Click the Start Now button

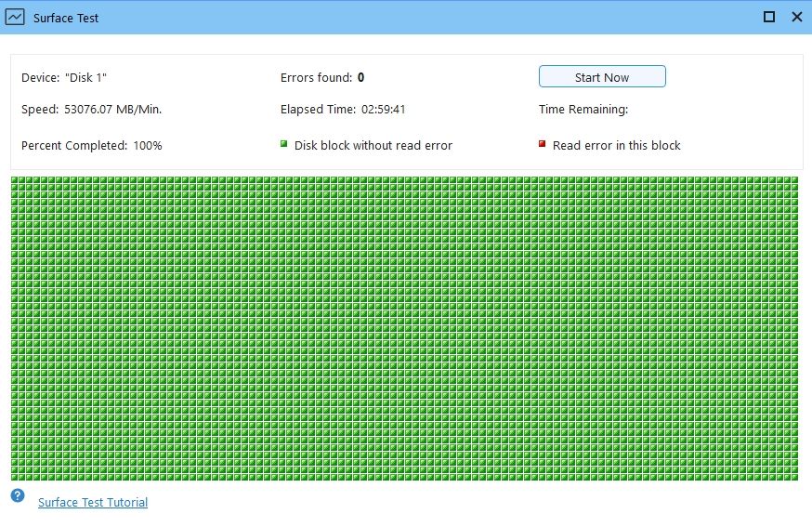coord(602,77)
